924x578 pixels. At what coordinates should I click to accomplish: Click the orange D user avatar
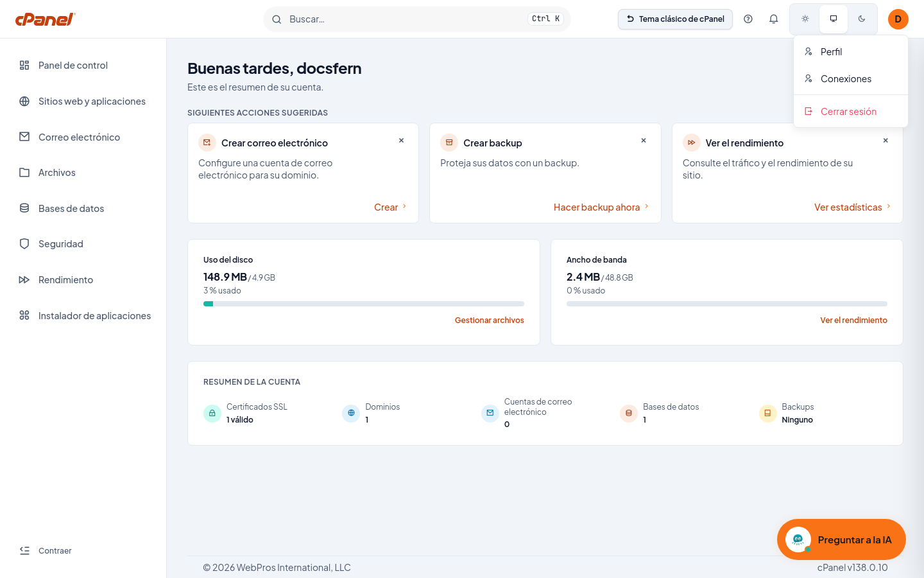[x=898, y=19]
